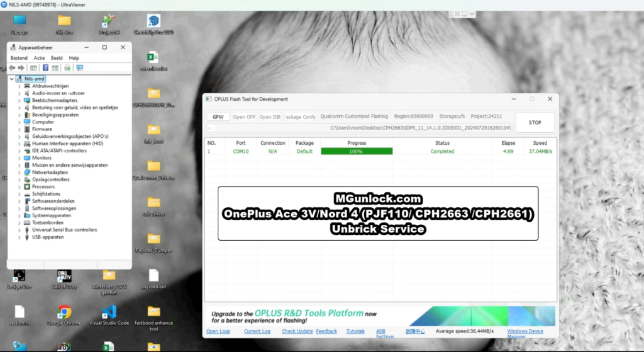Select the Human Interface-apparaten (HID) row
The image size is (644, 352).
click(68, 144)
